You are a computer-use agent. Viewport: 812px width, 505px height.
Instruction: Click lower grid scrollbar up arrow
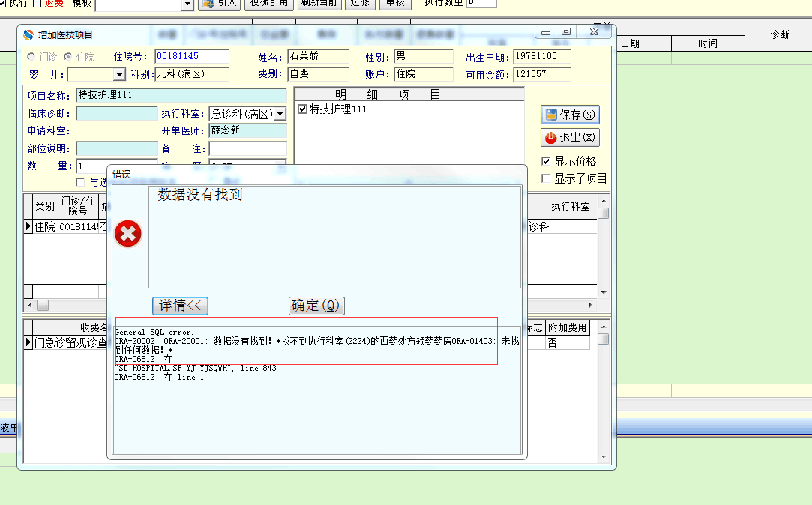[x=604, y=327]
